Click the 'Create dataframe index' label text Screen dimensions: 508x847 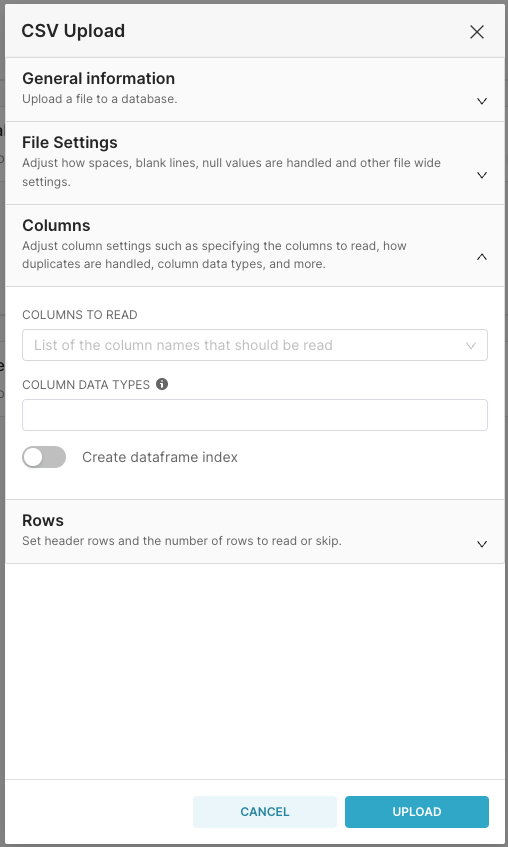point(160,457)
